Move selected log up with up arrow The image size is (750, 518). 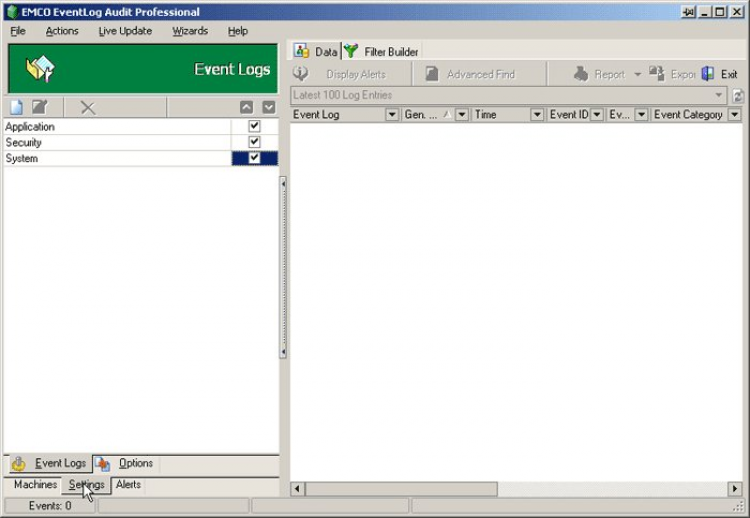click(x=246, y=107)
